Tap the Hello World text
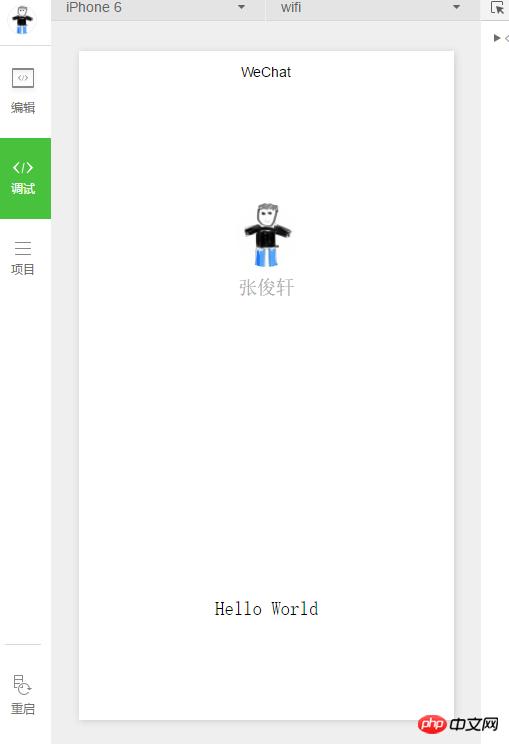 coord(267,609)
